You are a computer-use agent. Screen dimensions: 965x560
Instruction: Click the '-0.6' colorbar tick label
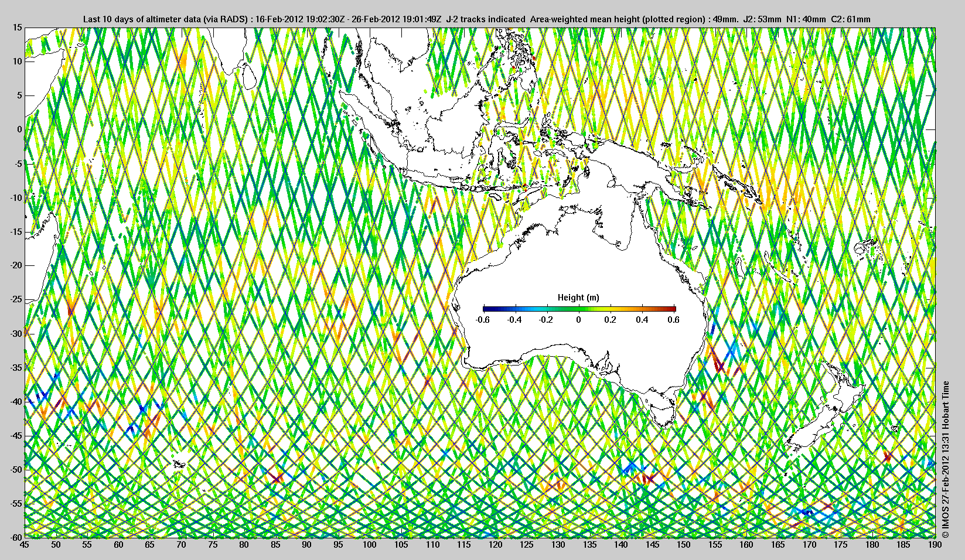click(483, 320)
